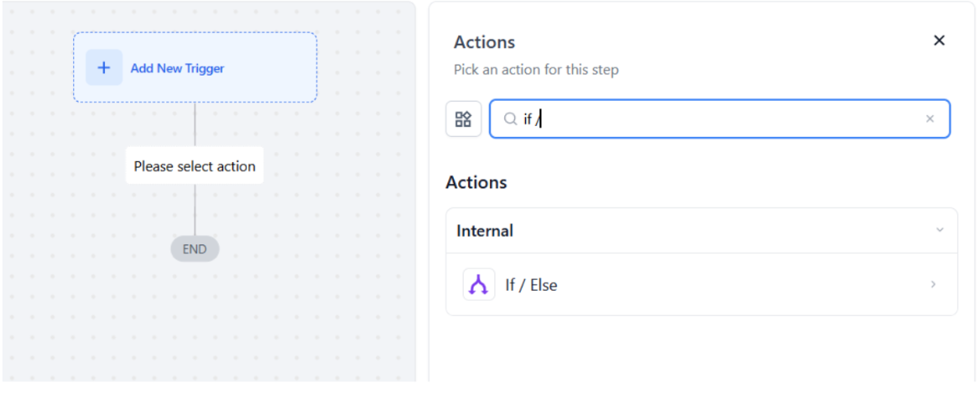
Task: Click 'Pick an action for this step' text
Action: 536,70
